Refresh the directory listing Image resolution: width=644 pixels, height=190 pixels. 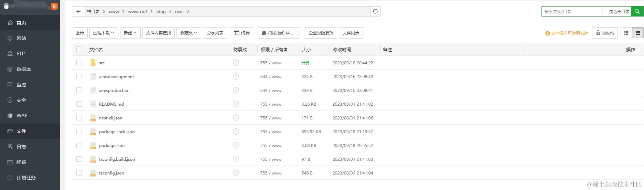coord(375,11)
